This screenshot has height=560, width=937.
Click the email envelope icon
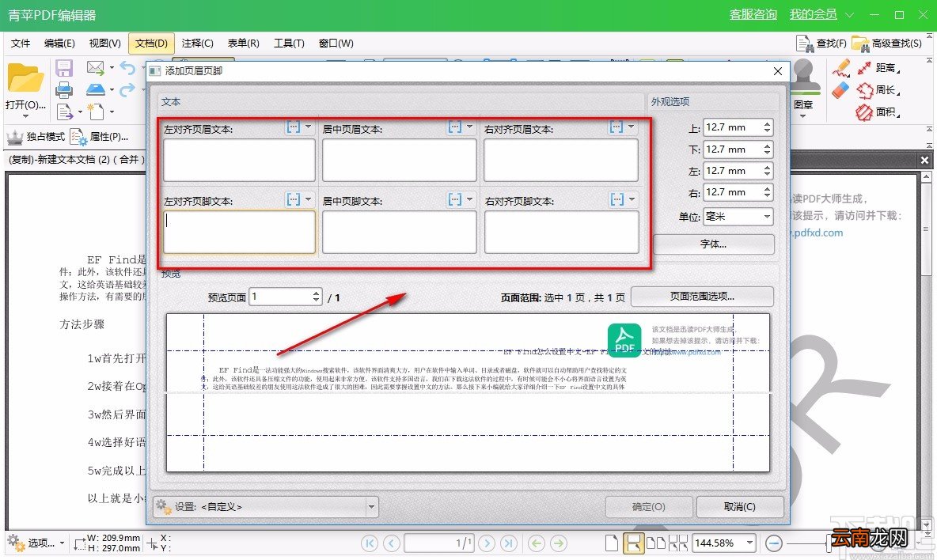96,67
